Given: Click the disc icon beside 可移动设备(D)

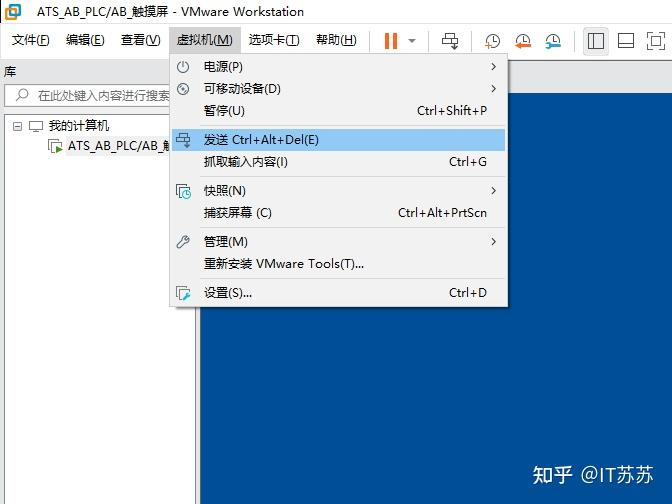Looking at the screenshot, I should [x=183, y=89].
